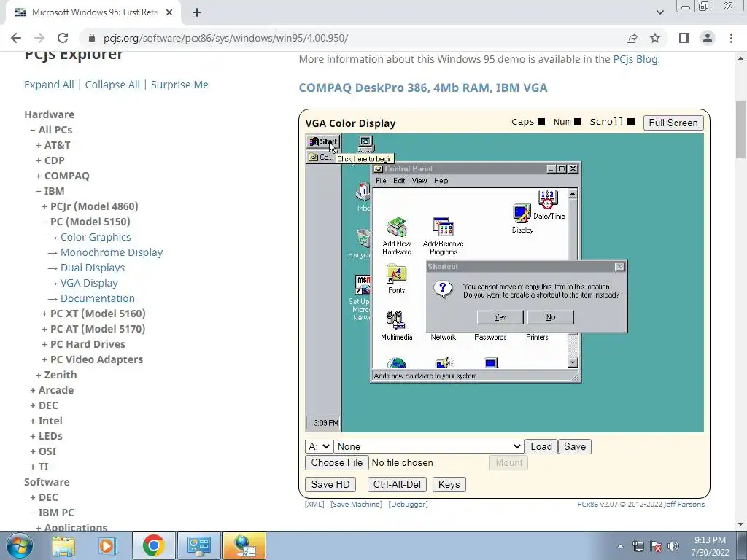The width and height of the screenshot is (747, 560).
Task: Click the Save HD button
Action: pos(330,485)
